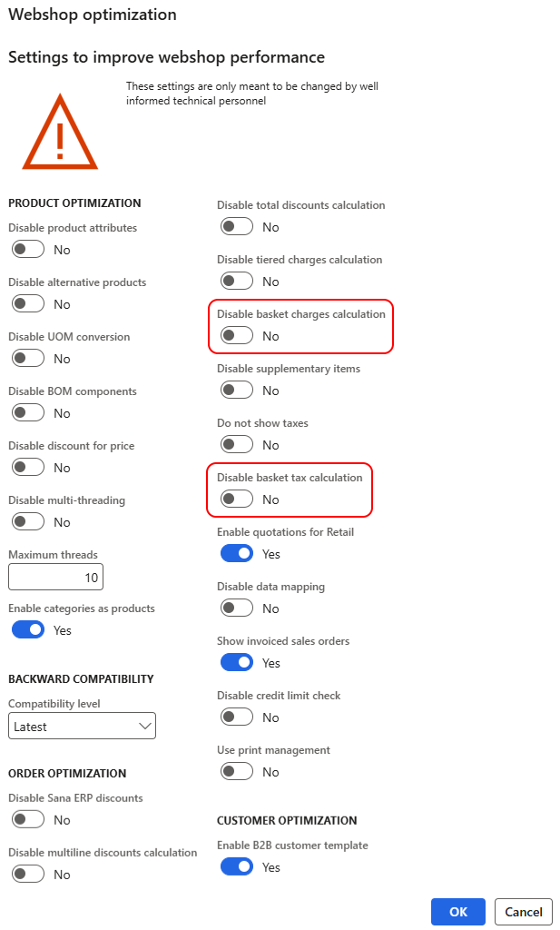Turn off Enable categories as products
This screenshot has width=560, height=930.
pos(28,630)
